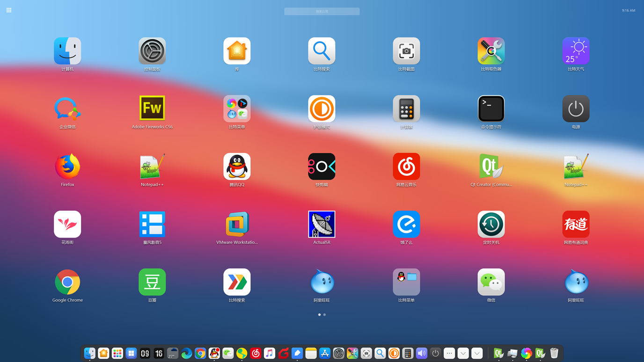Open 比特搜索 with colored chevrons icon
The width and height of the screenshot is (644, 362).
(x=237, y=282)
